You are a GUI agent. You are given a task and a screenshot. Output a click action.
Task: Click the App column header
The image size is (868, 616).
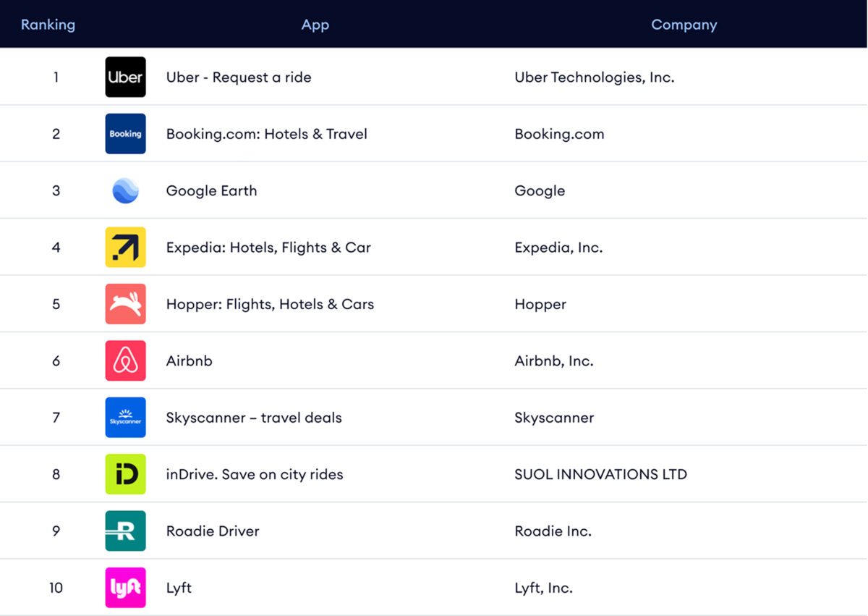[x=315, y=25]
